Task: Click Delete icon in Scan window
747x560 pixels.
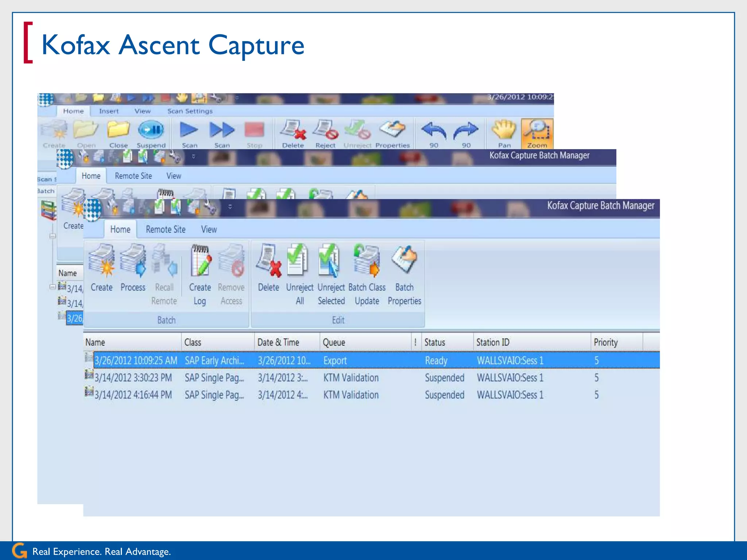Action: coord(293,134)
